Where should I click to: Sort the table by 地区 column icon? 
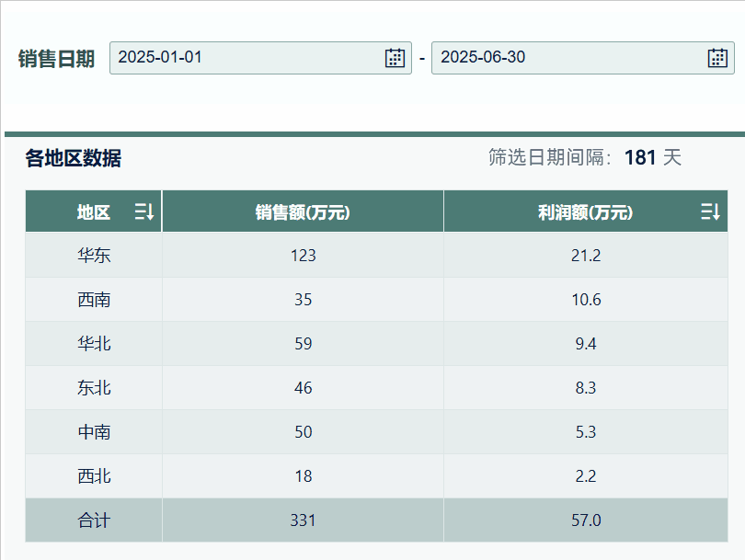click(144, 212)
